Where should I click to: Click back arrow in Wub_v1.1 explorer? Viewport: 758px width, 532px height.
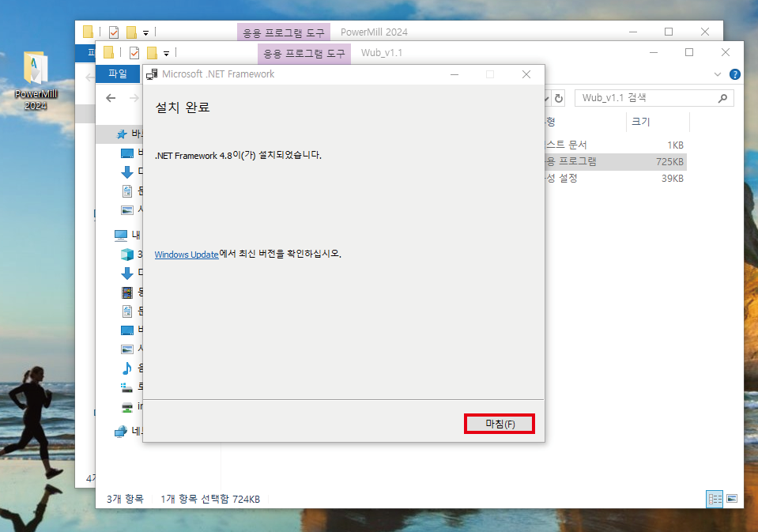tap(111, 98)
